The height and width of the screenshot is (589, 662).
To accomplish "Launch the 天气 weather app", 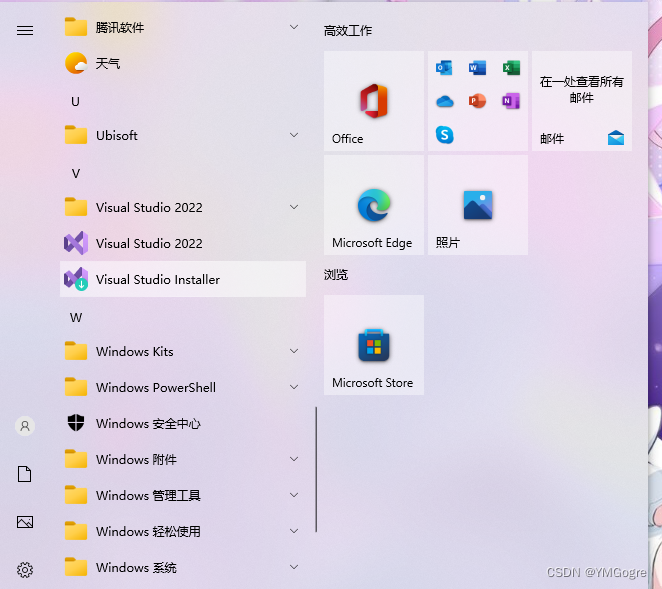I will pyautogui.click(x=182, y=63).
